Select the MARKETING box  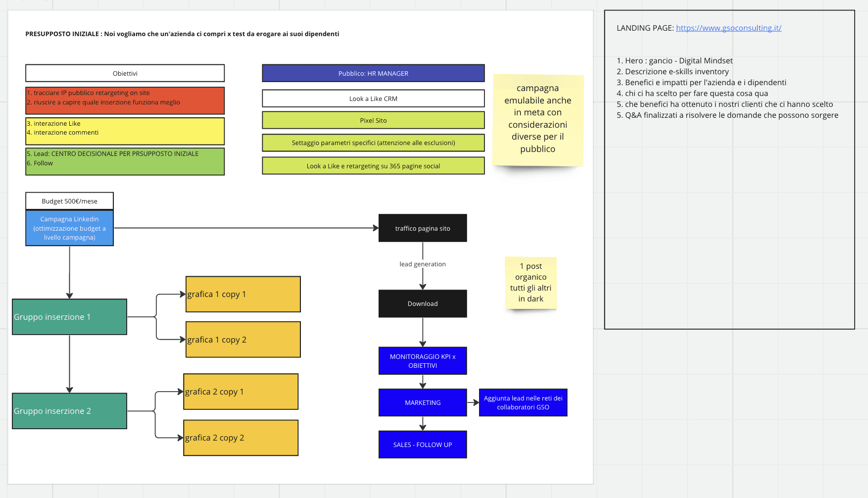pos(423,402)
